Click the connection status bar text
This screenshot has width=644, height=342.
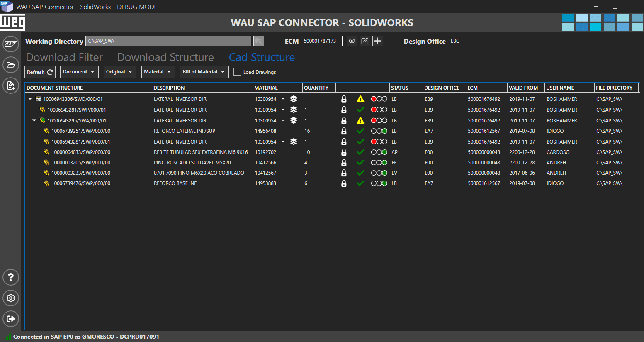point(86,337)
